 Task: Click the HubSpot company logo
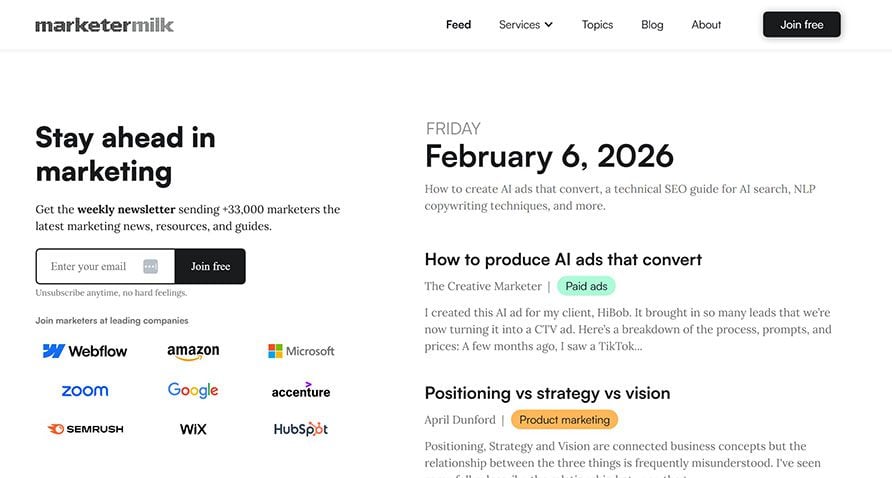click(x=301, y=429)
